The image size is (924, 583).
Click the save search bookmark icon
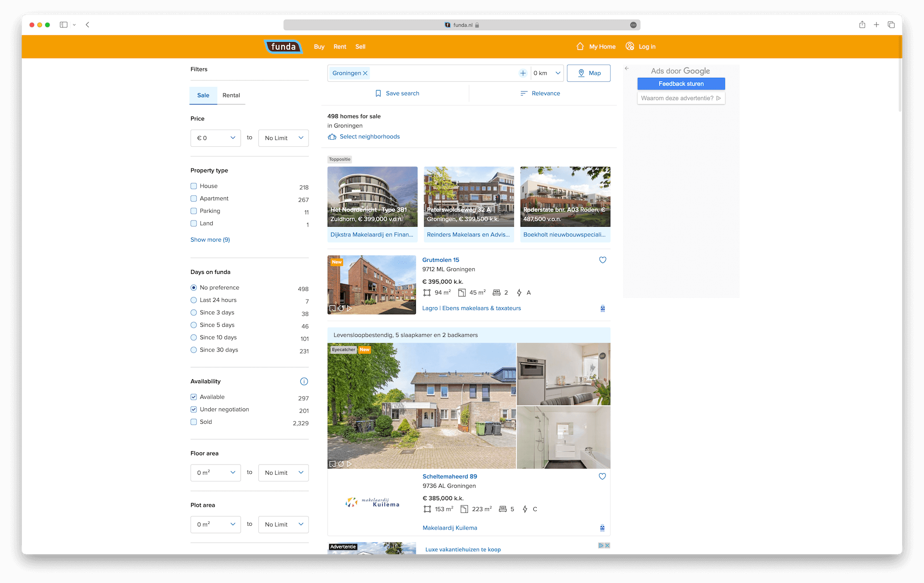[378, 93]
